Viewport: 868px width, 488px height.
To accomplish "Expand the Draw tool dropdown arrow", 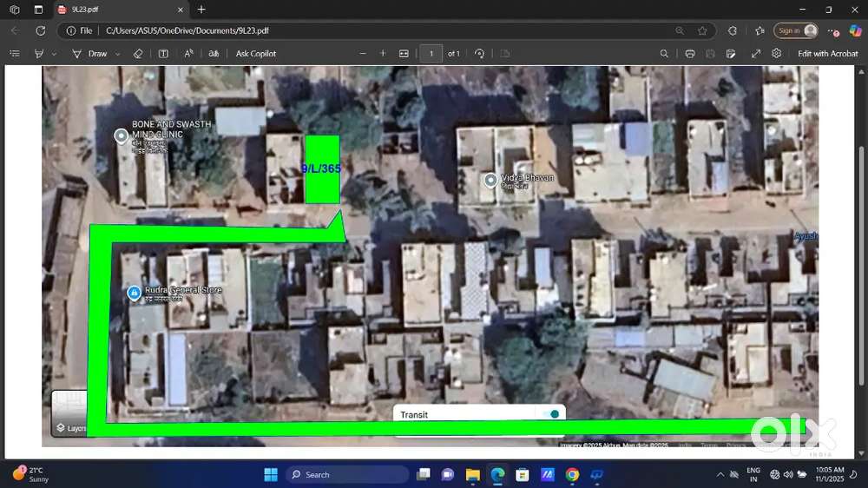I will tap(116, 54).
